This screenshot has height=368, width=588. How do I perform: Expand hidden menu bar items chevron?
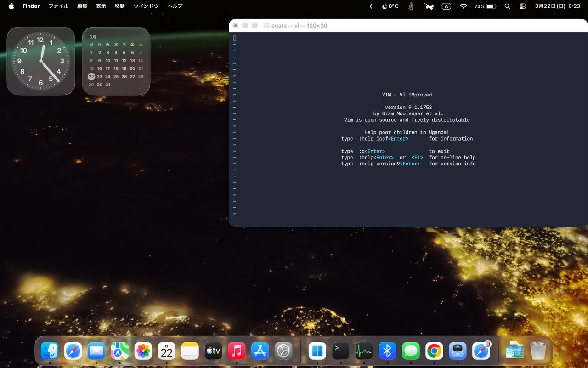click(371, 6)
